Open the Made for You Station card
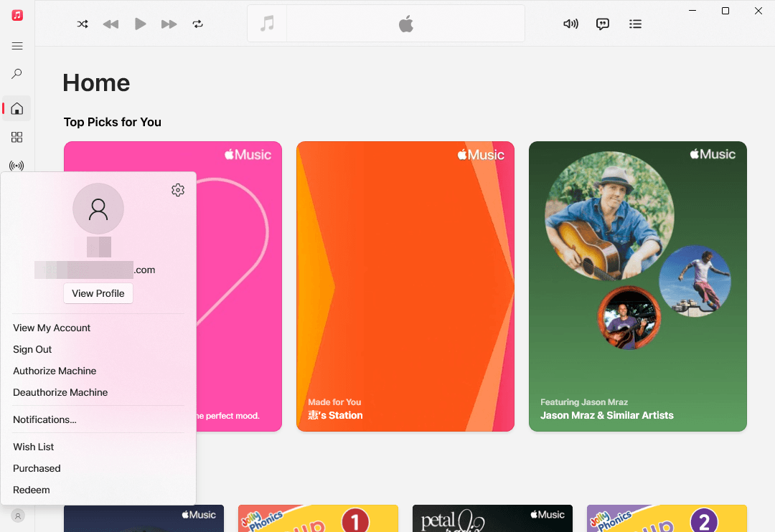 [x=405, y=287]
